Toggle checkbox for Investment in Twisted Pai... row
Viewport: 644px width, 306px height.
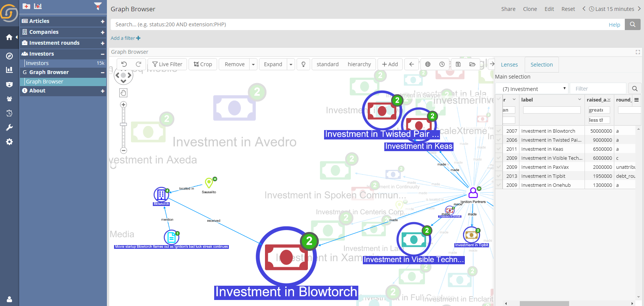[x=499, y=140]
